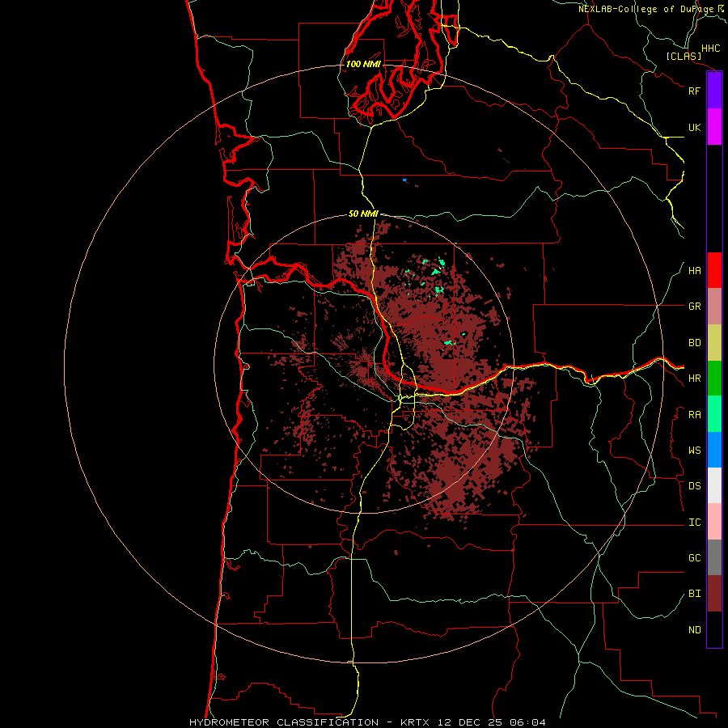Screen dimensions: 728x728
Task: Click the GC legend label
Action: pos(695,558)
